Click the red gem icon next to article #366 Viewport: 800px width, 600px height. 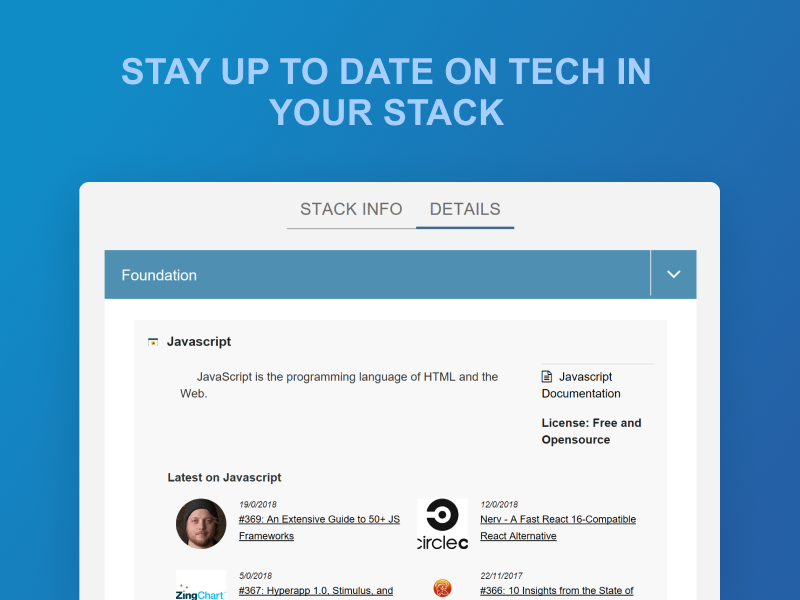[441, 591]
